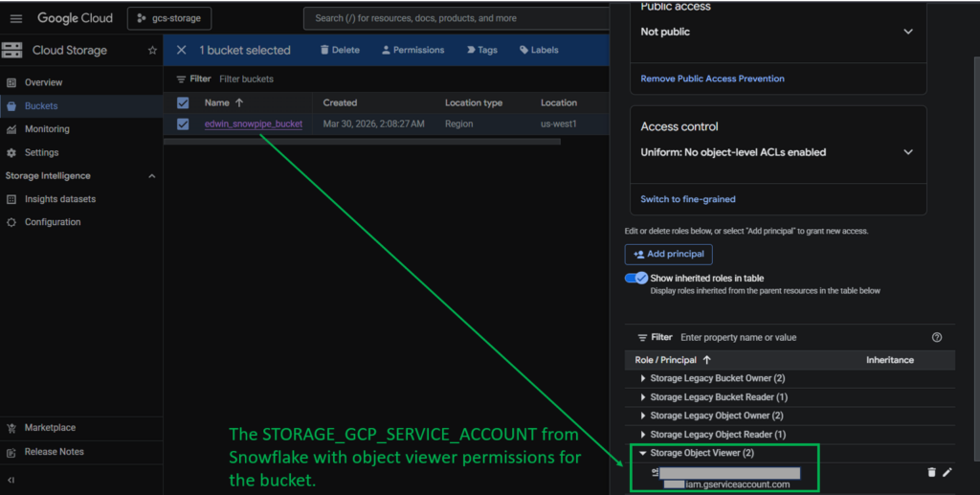Image resolution: width=980 pixels, height=495 pixels.
Task: Click Remove Public Access Prevention
Action: click(712, 79)
